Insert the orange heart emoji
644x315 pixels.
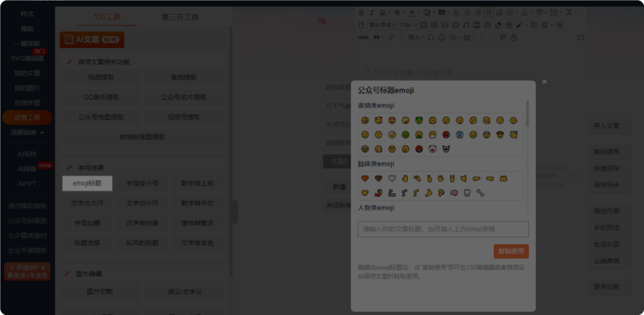[364, 178]
